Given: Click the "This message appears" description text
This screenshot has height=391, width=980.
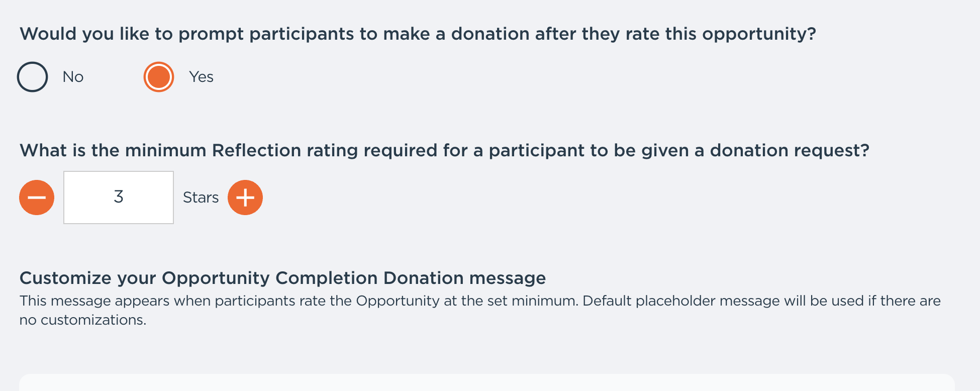Looking at the screenshot, I should click(480, 301).
